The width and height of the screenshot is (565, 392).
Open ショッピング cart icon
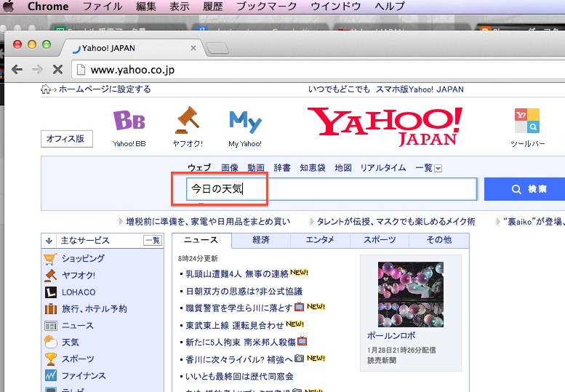[x=50, y=258]
